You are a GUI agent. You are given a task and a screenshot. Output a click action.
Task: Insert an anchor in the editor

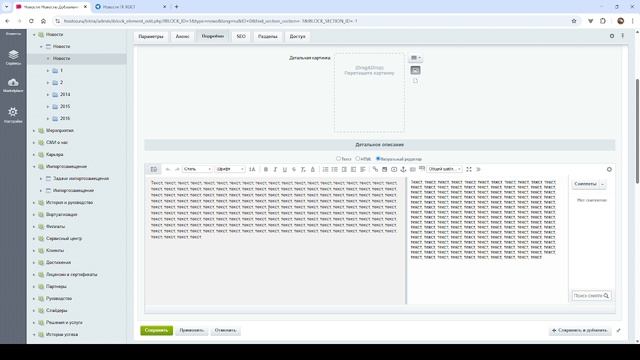pyautogui.click(x=403, y=169)
